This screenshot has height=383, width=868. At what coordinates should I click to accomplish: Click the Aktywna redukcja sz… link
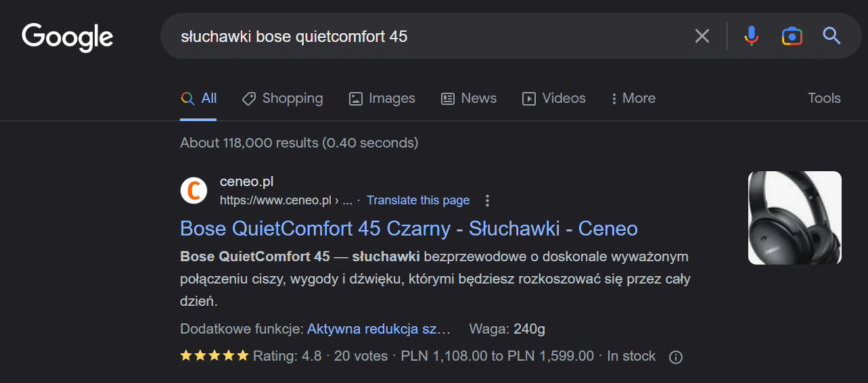pos(379,330)
